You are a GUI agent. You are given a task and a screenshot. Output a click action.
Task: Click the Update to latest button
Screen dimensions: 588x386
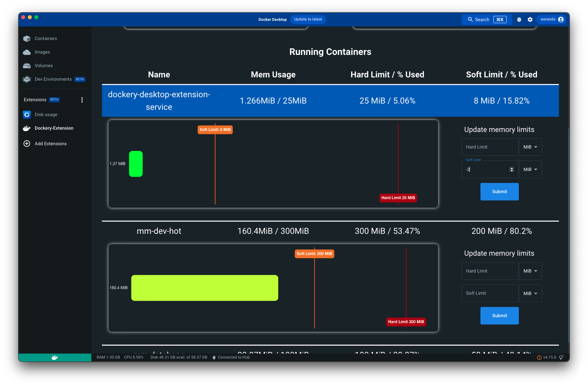[x=308, y=20]
